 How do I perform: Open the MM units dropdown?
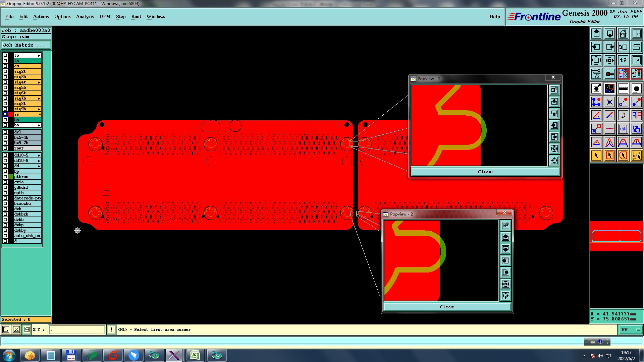coord(630,330)
